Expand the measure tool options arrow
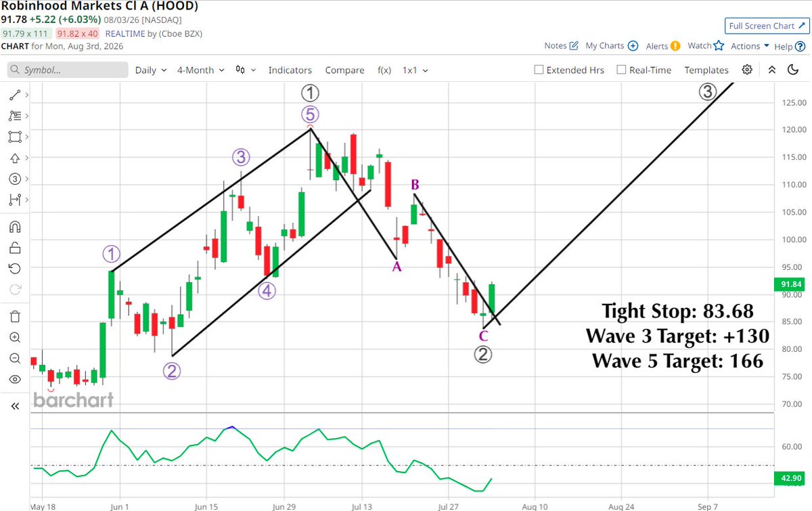The height and width of the screenshot is (511, 812). tap(26, 200)
